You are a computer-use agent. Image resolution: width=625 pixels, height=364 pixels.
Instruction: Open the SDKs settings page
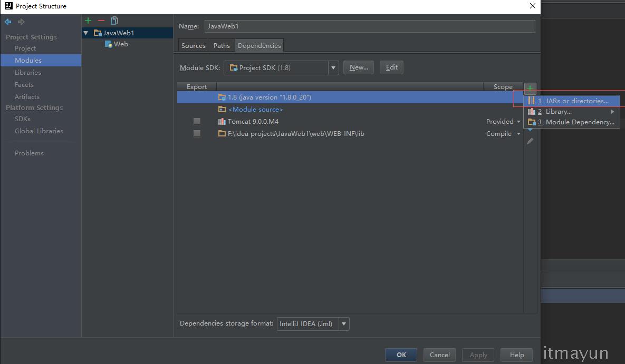(22, 119)
